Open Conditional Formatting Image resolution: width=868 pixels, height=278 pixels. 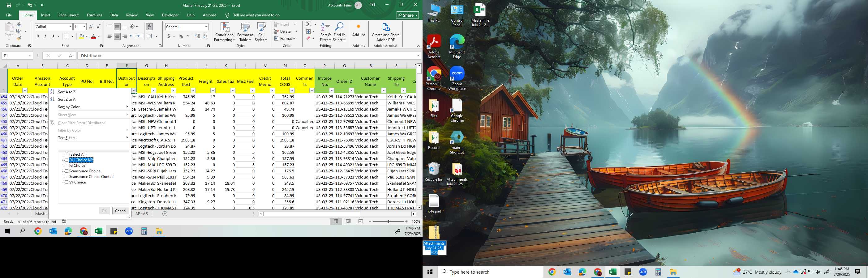click(225, 32)
